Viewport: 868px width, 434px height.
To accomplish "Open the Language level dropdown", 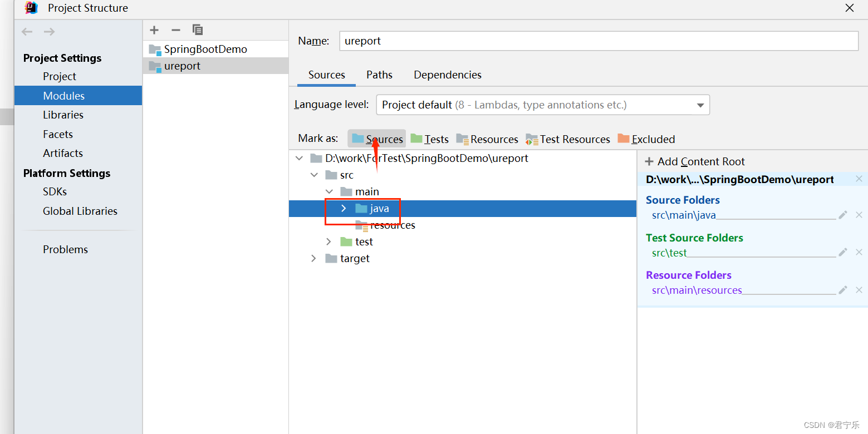I will (700, 105).
